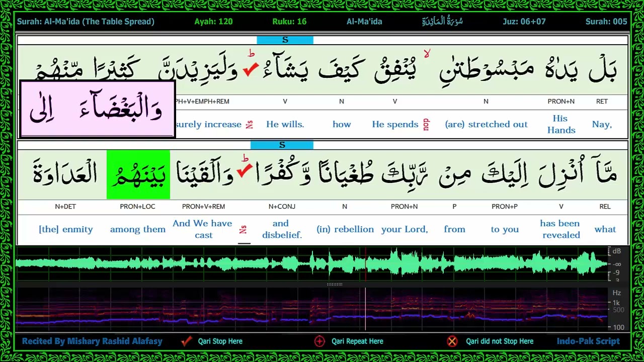Click the 'Qari Stop Here' legend text
The image size is (644, 362).
(x=220, y=341)
